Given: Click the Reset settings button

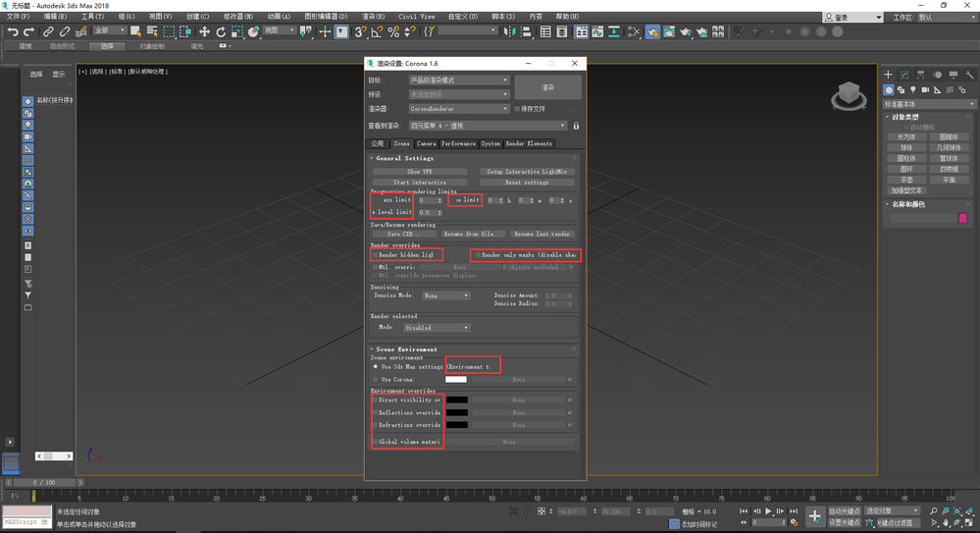Looking at the screenshot, I should point(527,183).
